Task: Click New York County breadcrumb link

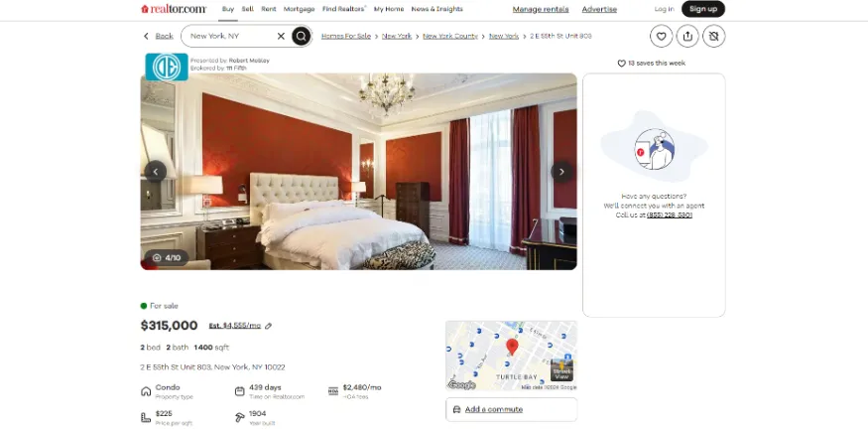Action: click(x=450, y=36)
